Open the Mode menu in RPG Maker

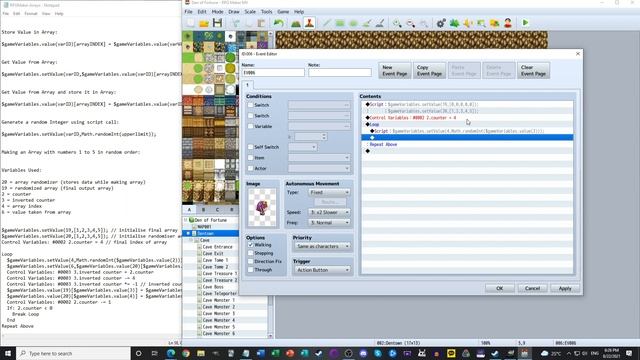pyautogui.click(x=218, y=12)
